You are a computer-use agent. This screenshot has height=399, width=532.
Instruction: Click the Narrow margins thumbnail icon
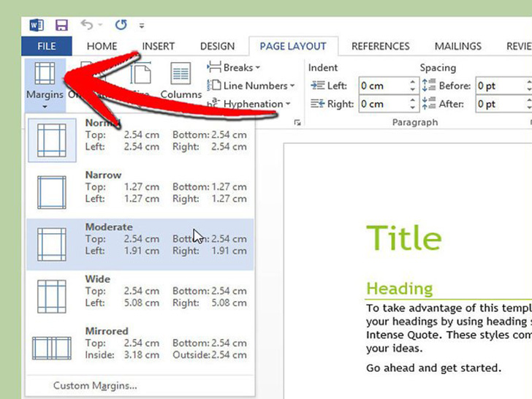click(x=52, y=192)
